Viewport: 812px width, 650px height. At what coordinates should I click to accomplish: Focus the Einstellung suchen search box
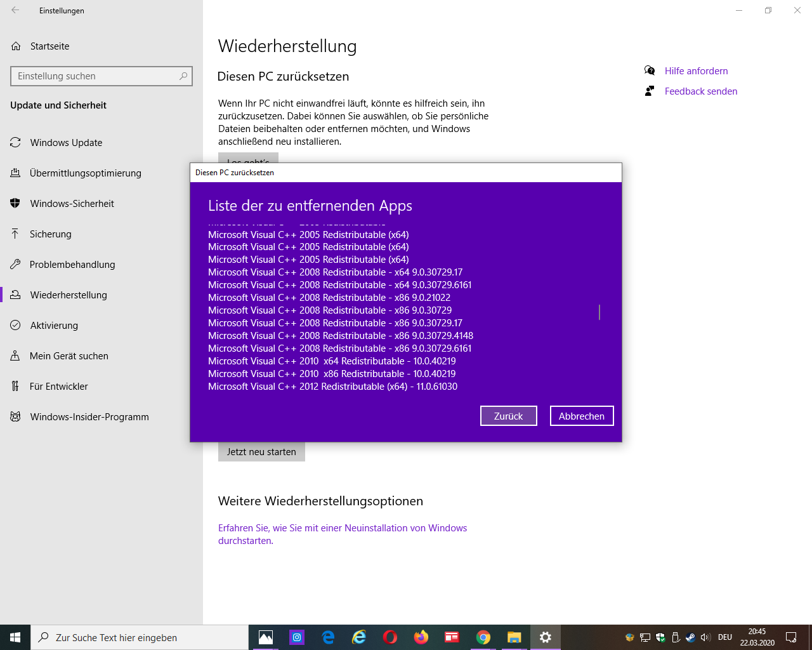point(101,76)
